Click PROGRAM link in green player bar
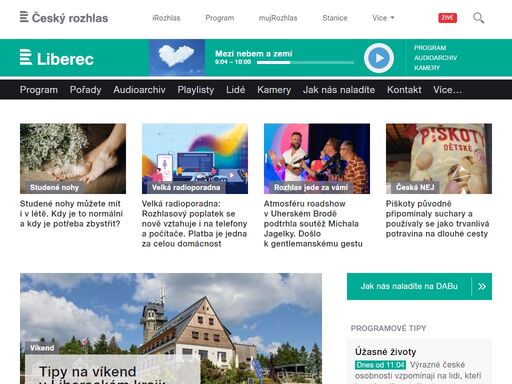Image resolution: width=512 pixels, height=384 pixels. 430,48
